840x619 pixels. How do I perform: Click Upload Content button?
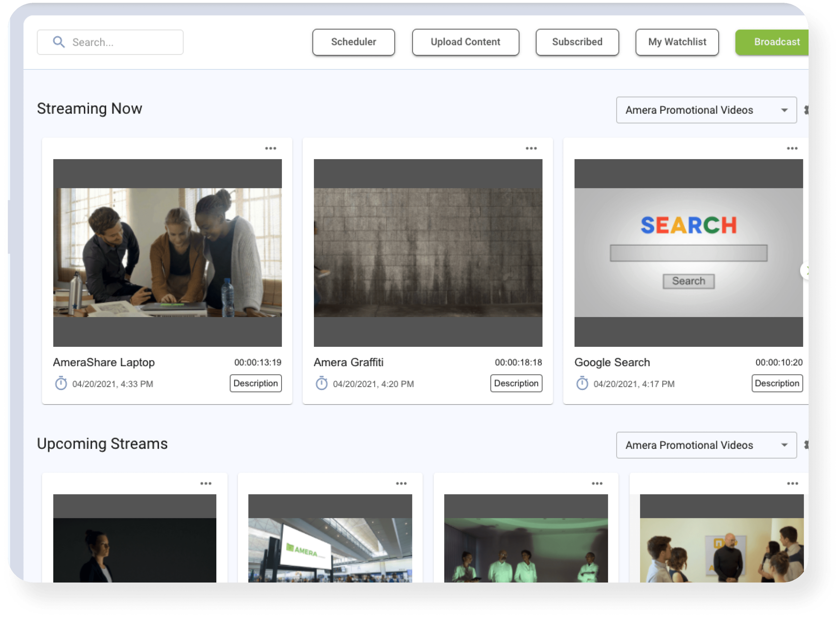pyautogui.click(x=465, y=42)
